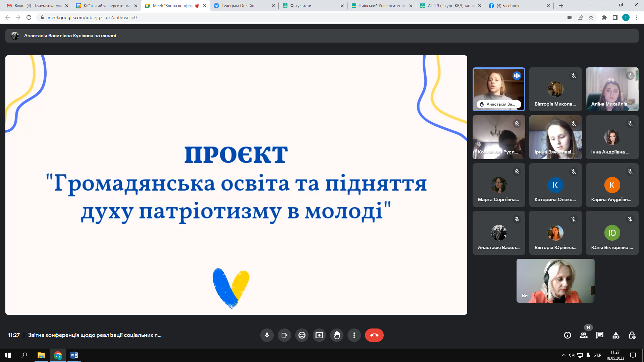Click the Аліна Михайлівна video tile
The image size is (644, 362).
click(612, 89)
